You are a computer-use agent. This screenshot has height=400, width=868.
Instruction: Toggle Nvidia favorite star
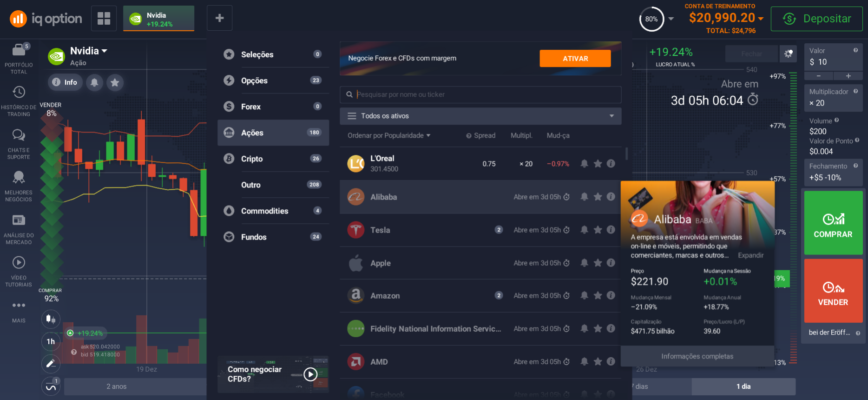coord(115,82)
